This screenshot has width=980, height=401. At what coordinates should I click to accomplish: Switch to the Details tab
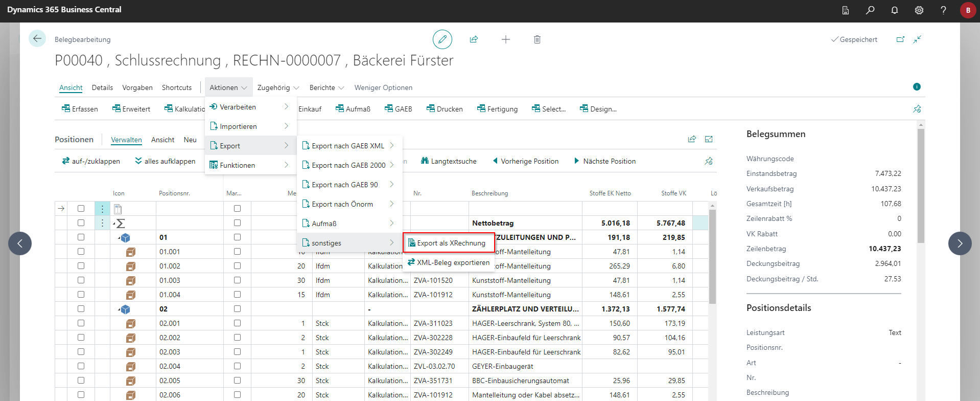tap(102, 87)
